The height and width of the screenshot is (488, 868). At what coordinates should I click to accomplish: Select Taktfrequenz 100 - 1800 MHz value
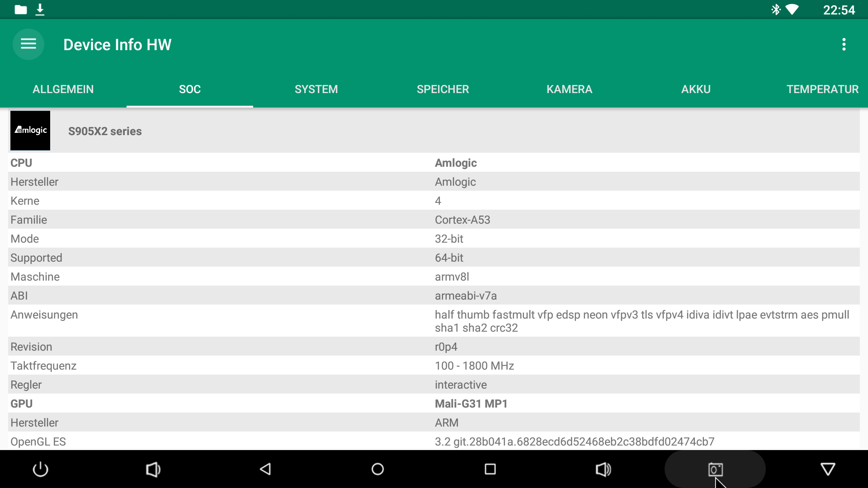coord(474,366)
